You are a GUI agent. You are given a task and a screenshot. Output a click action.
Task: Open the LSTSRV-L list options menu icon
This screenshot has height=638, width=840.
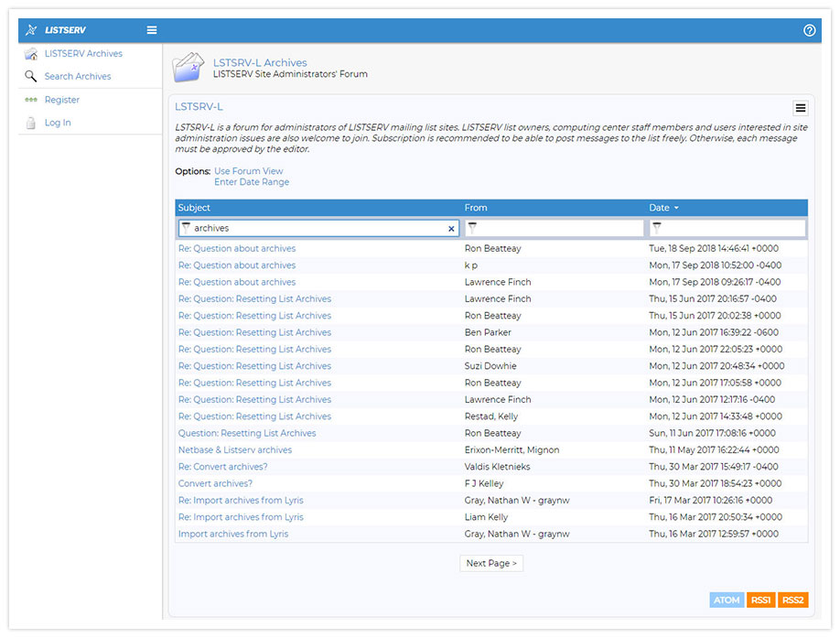tap(801, 108)
